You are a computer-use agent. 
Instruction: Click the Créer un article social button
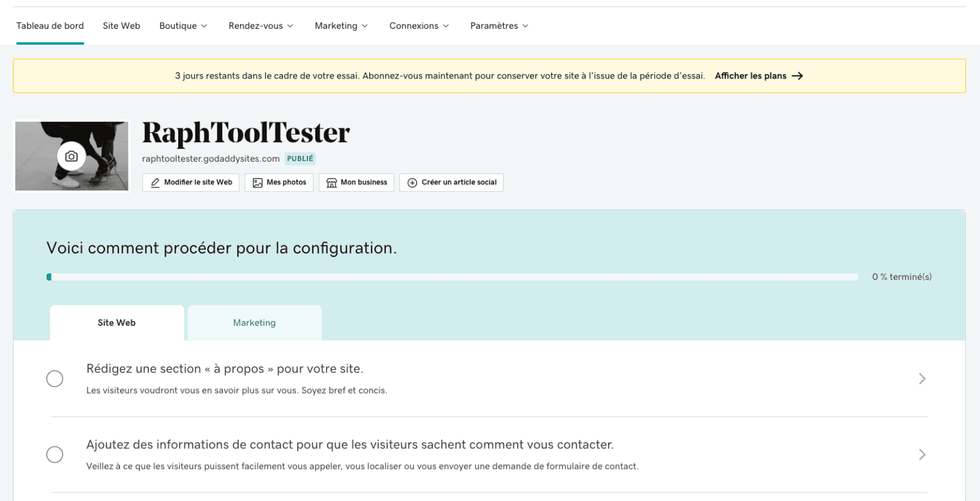point(451,183)
